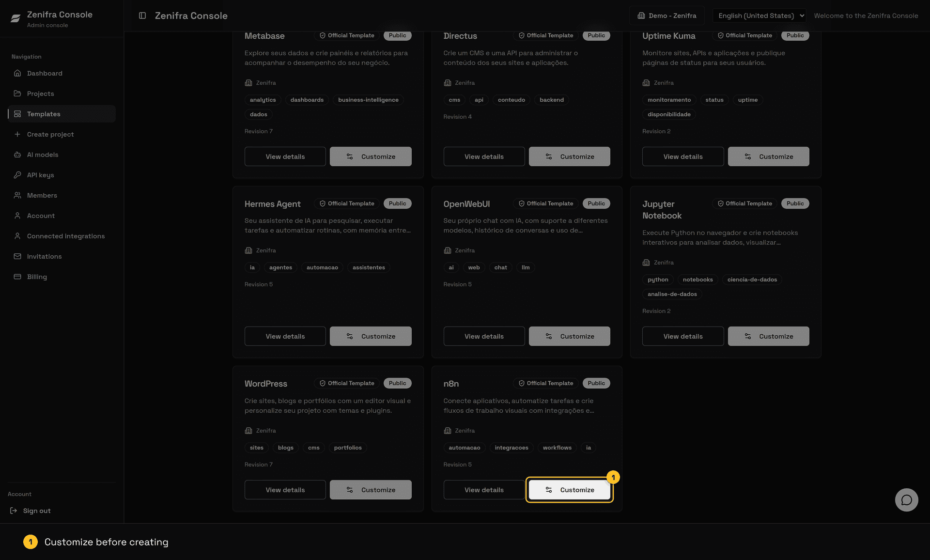View details of Metabase template
The height and width of the screenshot is (560, 930).
(285, 156)
